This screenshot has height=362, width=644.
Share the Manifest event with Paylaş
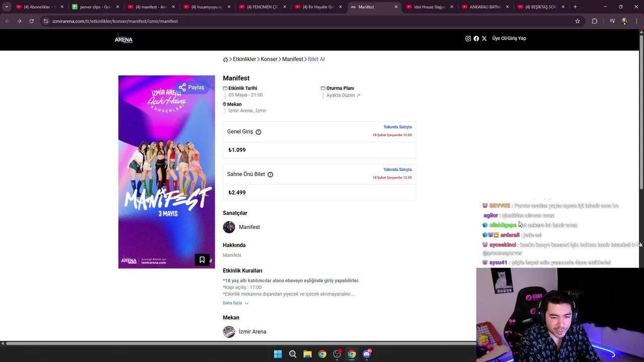click(x=191, y=87)
